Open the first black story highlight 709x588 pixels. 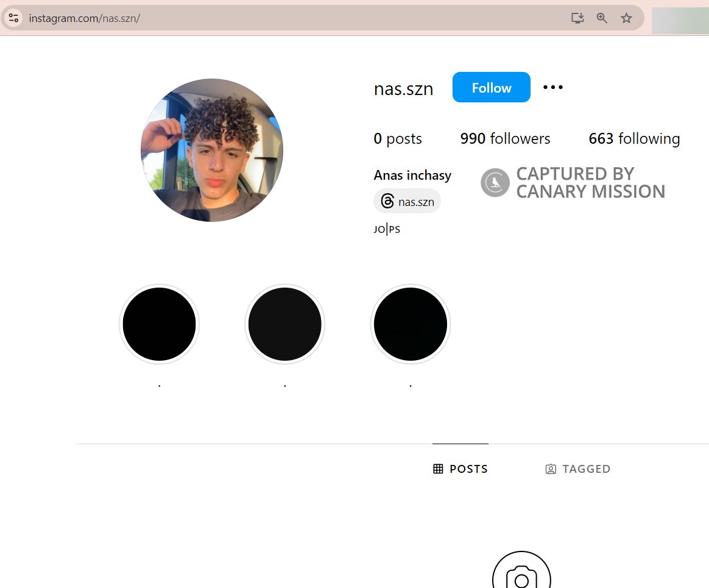159,324
